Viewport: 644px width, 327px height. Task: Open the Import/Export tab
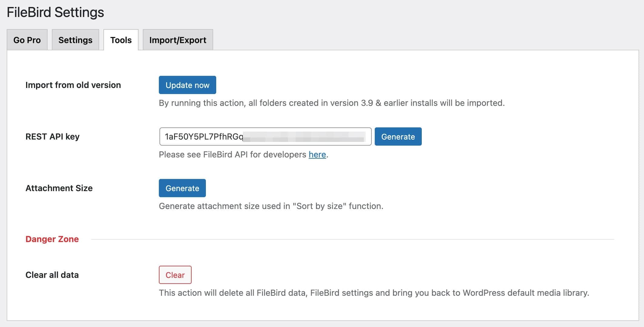coord(178,40)
